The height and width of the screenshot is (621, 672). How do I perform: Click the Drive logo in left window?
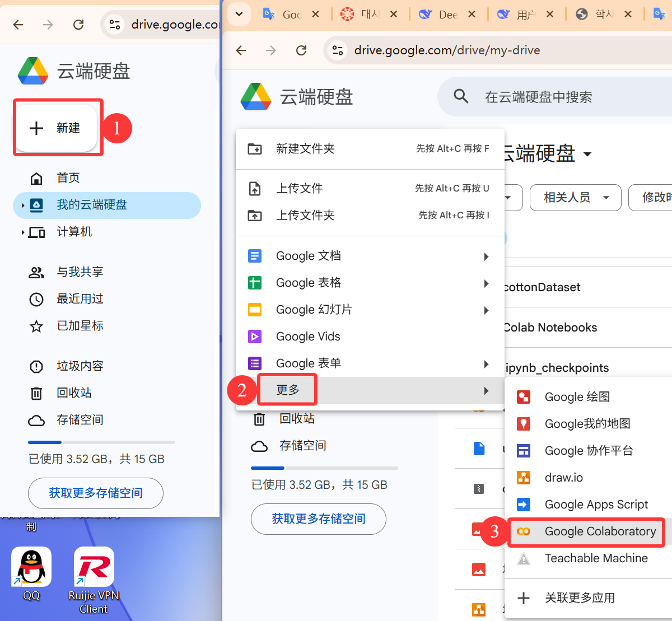pos(33,71)
